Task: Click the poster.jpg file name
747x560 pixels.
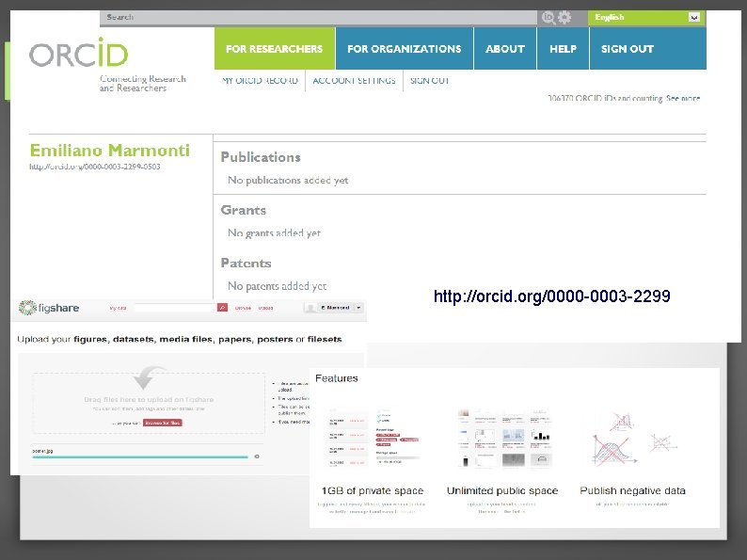Action: (42, 451)
